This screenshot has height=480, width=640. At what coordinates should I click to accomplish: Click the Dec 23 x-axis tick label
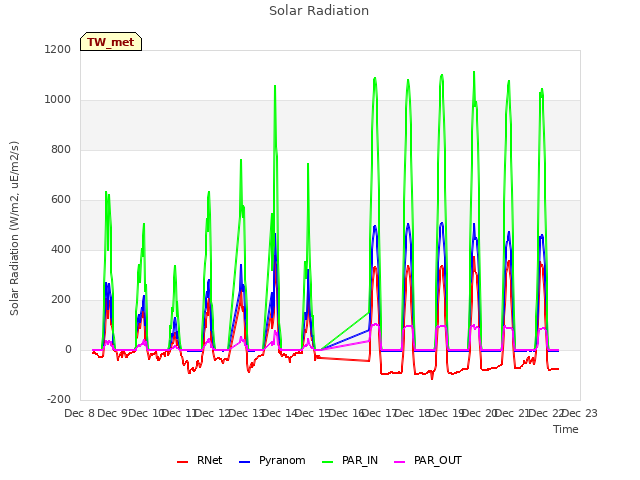coord(580,413)
